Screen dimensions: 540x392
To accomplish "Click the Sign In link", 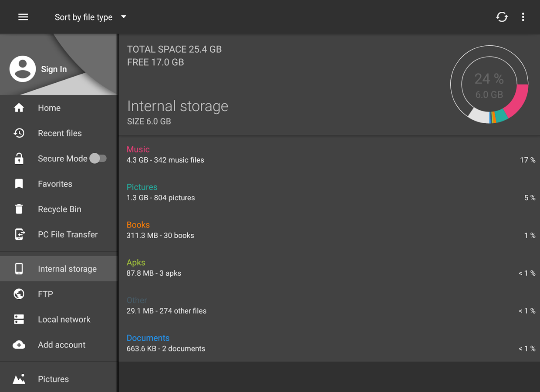I will [54, 69].
